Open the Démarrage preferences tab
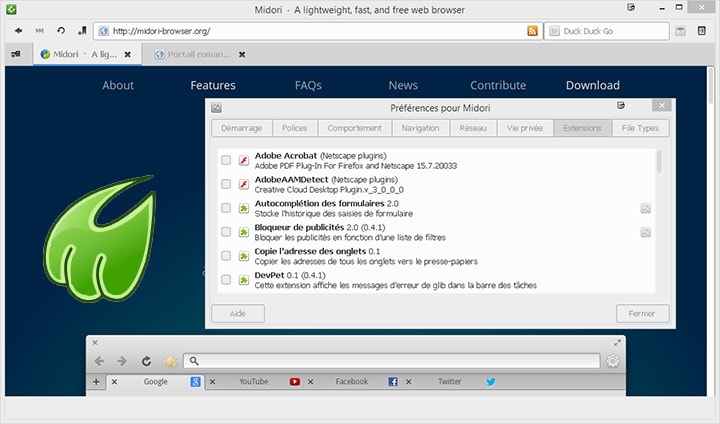This screenshot has height=424, width=720. click(242, 128)
